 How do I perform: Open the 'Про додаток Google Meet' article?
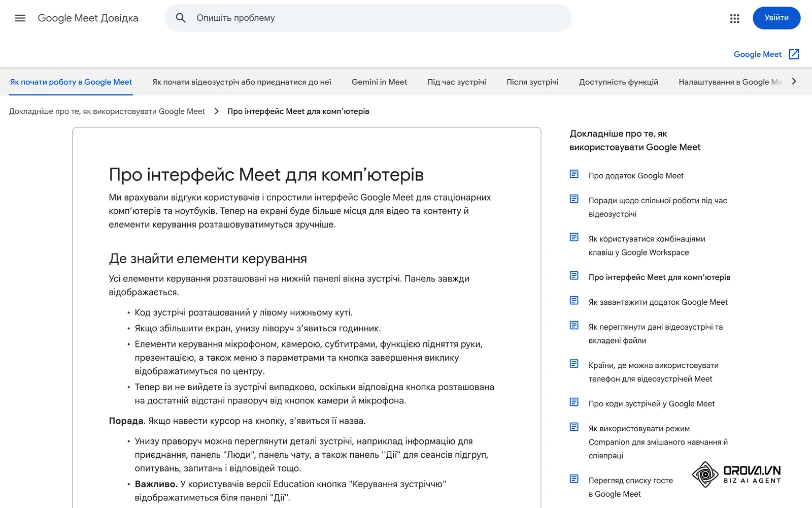click(636, 176)
